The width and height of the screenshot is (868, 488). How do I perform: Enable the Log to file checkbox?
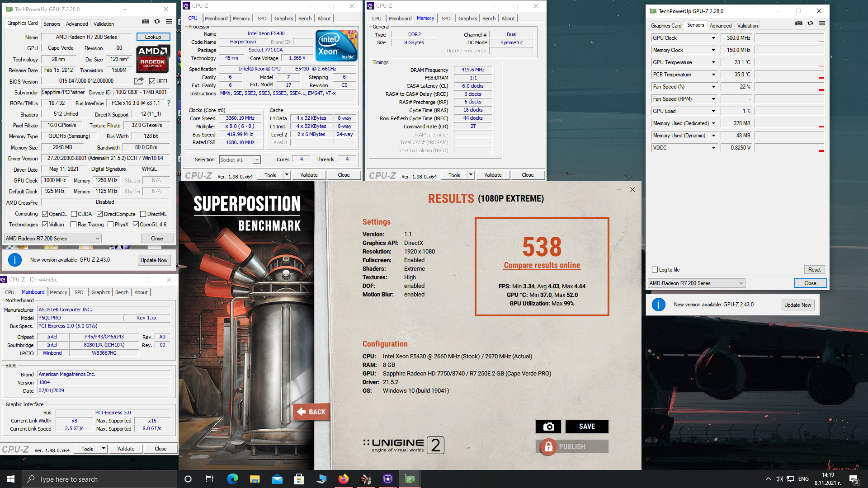coord(655,270)
